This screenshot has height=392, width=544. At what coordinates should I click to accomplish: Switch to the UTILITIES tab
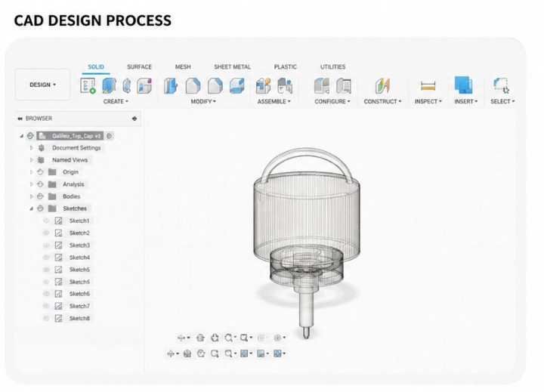pos(332,67)
